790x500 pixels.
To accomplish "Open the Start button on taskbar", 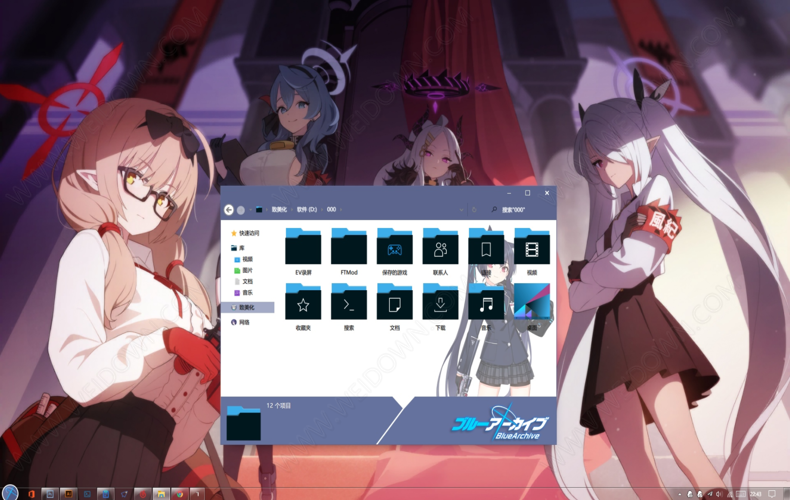I will (10, 493).
